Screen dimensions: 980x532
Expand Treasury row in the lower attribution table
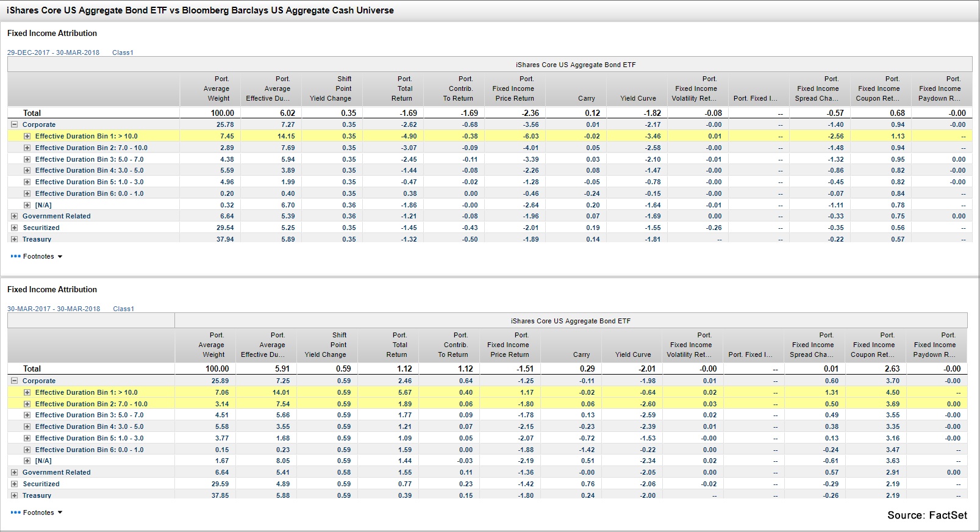tap(14, 495)
